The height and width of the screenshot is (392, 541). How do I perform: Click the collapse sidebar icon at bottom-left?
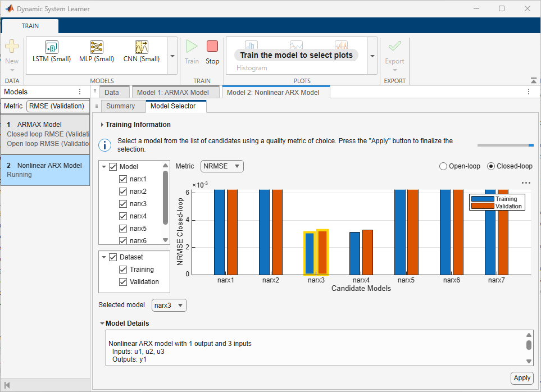(x=7, y=385)
